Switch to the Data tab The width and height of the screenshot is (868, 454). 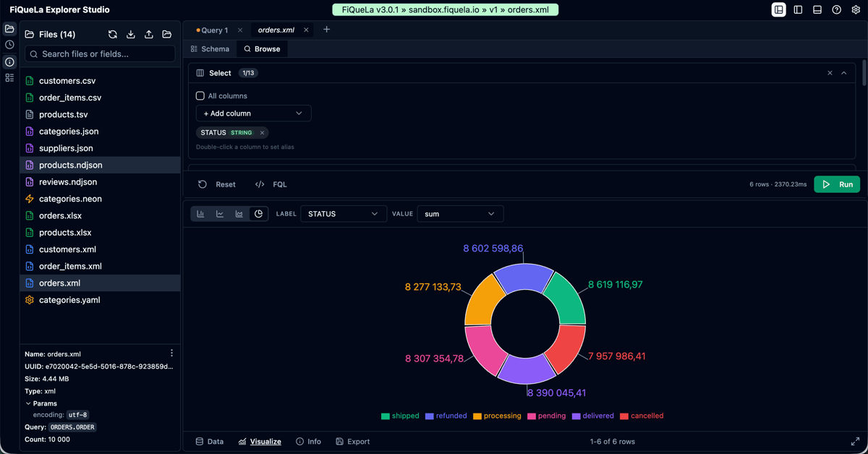(210, 442)
